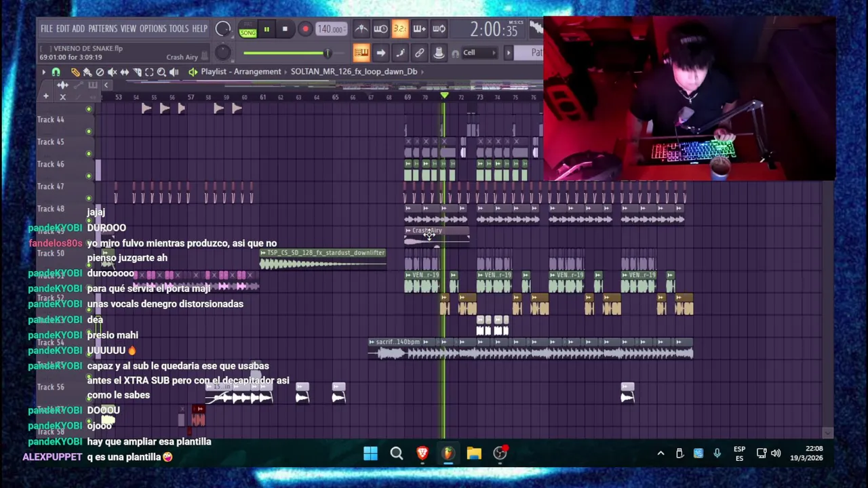The width and height of the screenshot is (868, 488).
Task: Click the X button above the track list
Action: tap(62, 97)
